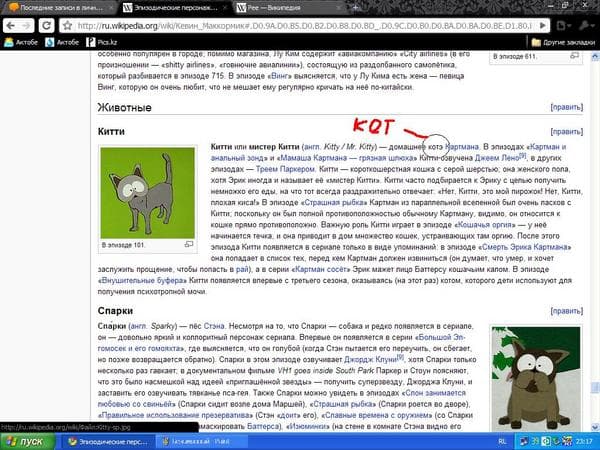This screenshot has width=600, height=450.
Task: Open the Windows Пуск start button
Action: 27,442
